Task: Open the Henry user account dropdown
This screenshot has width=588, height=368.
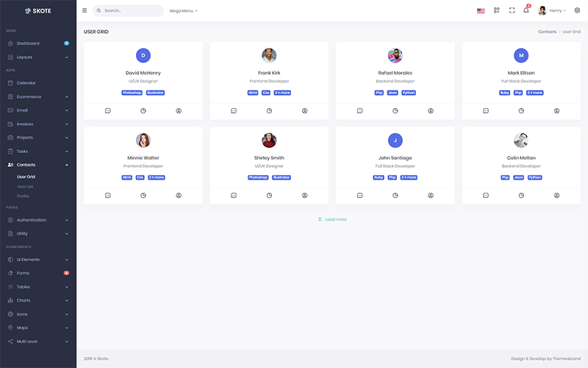Action: click(x=552, y=10)
